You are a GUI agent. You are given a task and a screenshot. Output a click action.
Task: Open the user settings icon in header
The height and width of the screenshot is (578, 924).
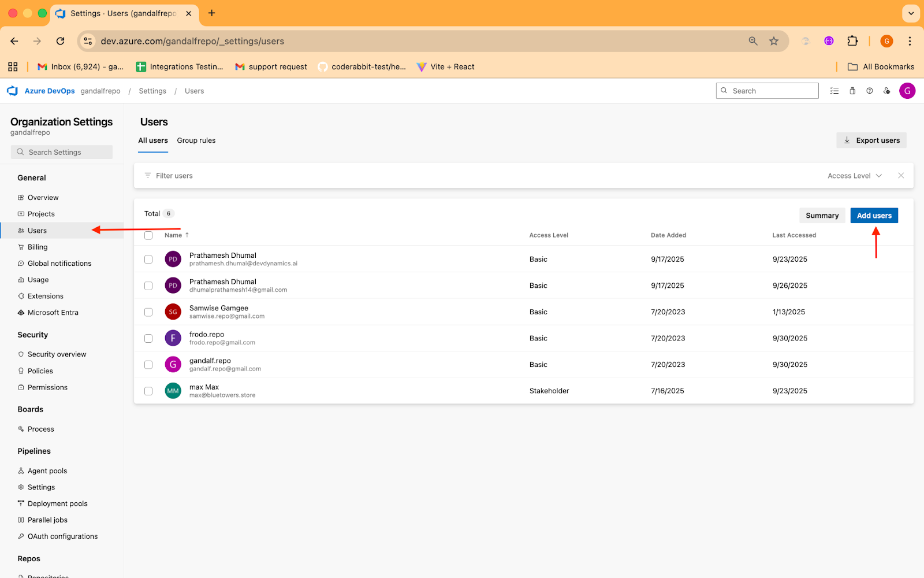887,91
